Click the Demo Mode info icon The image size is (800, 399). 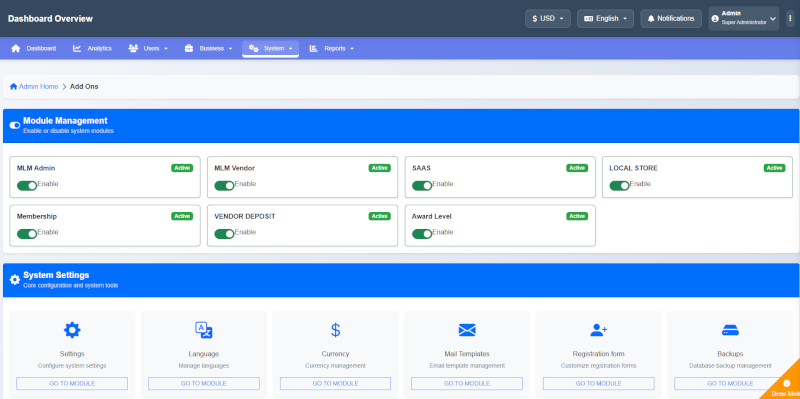786,383
